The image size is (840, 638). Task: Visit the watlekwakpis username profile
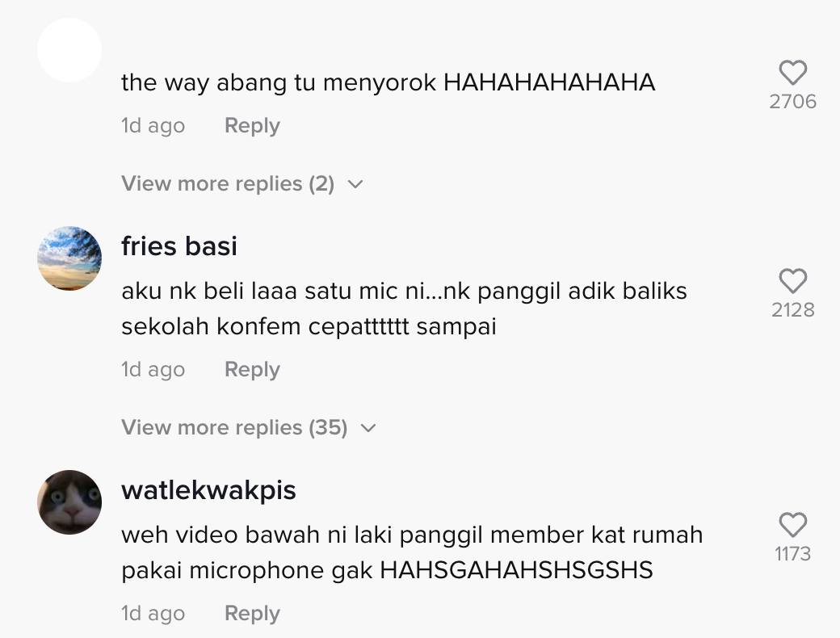pos(208,490)
